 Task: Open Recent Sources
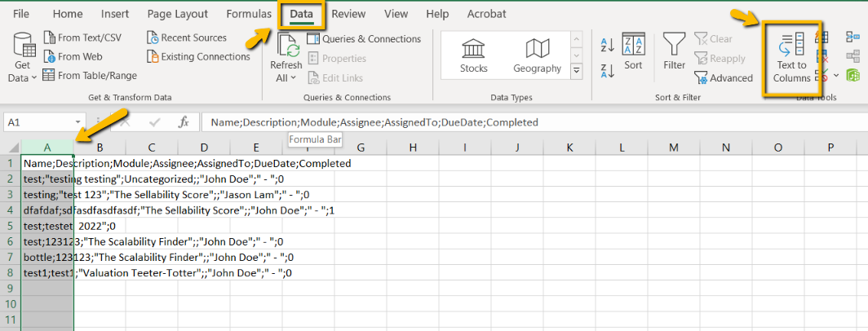pos(187,38)
